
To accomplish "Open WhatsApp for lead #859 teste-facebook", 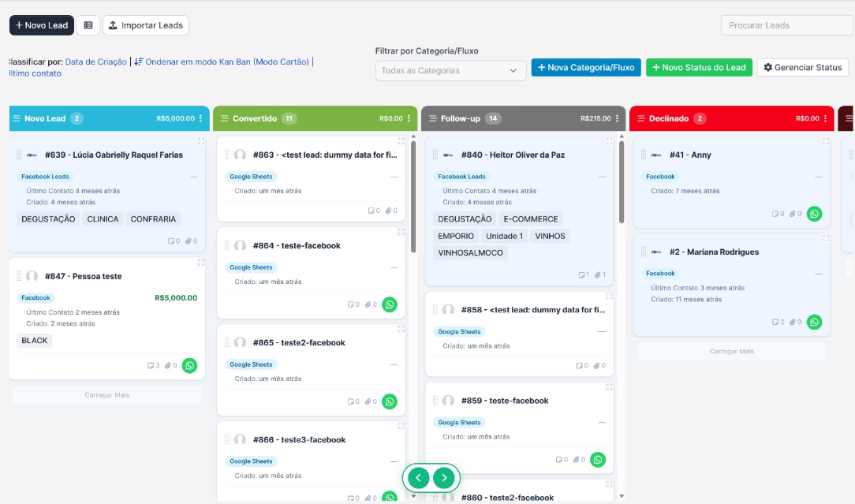I will [x=598, y=459].
